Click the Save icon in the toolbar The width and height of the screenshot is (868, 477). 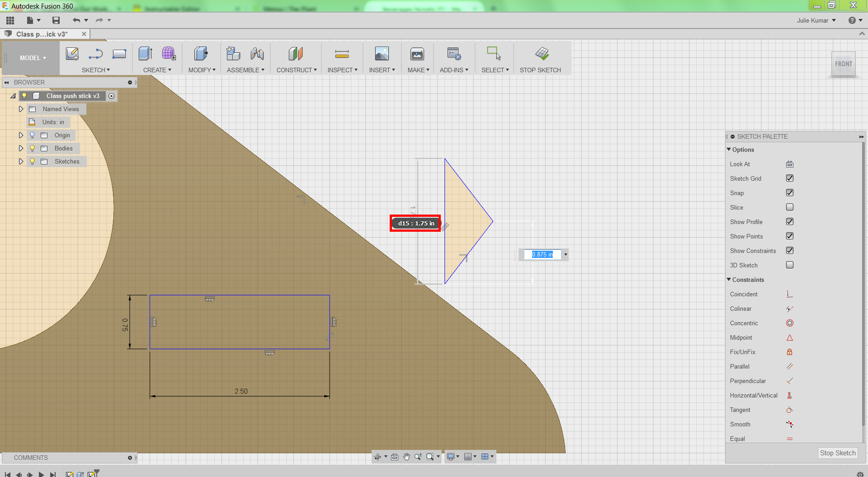tap(56, 20)
